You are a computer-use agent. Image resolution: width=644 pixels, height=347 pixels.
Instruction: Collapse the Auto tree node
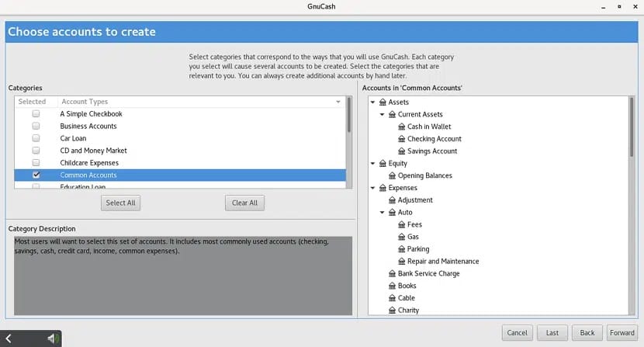[x=383, y=213]
